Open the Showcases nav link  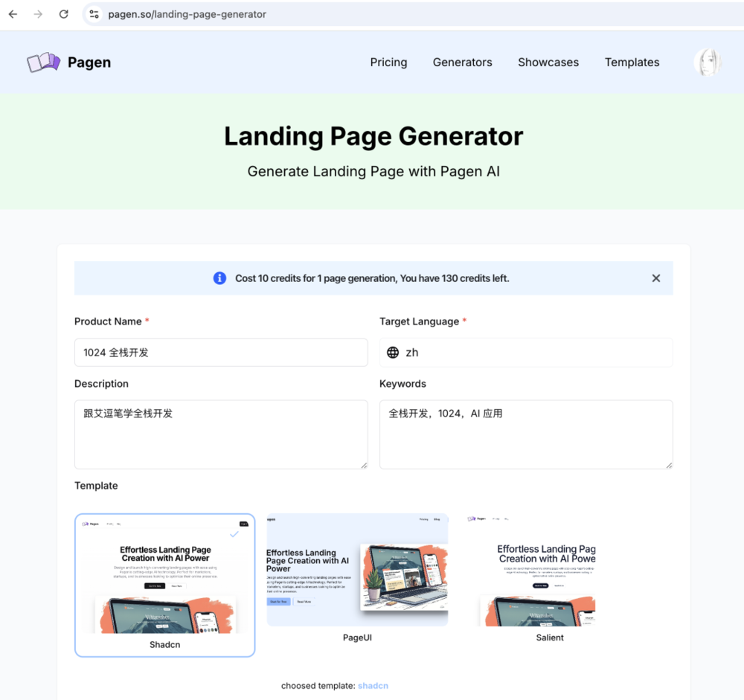(x=548, y=62)
